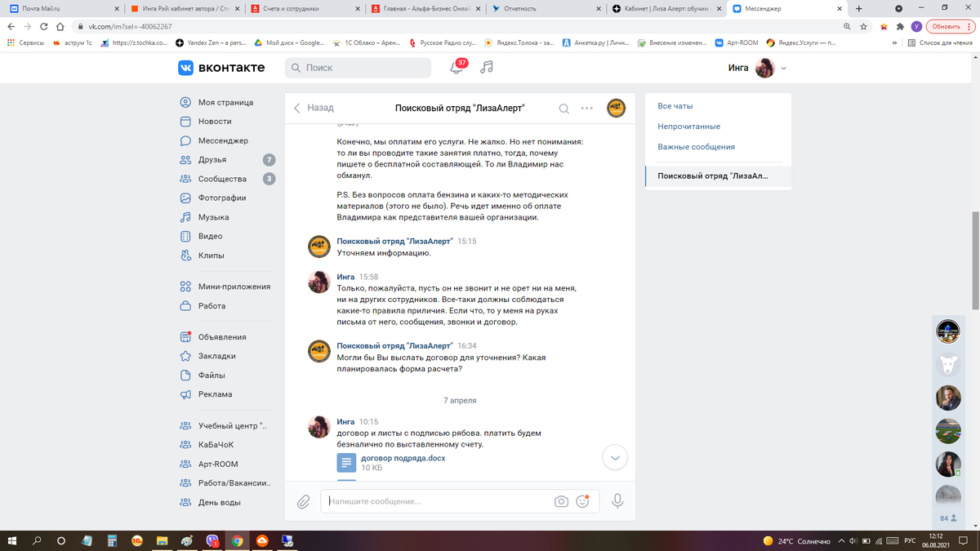Viewport: 980px width, 551px height.
Task: Open Мини-приложения sidebar icon
Action: 185,287
